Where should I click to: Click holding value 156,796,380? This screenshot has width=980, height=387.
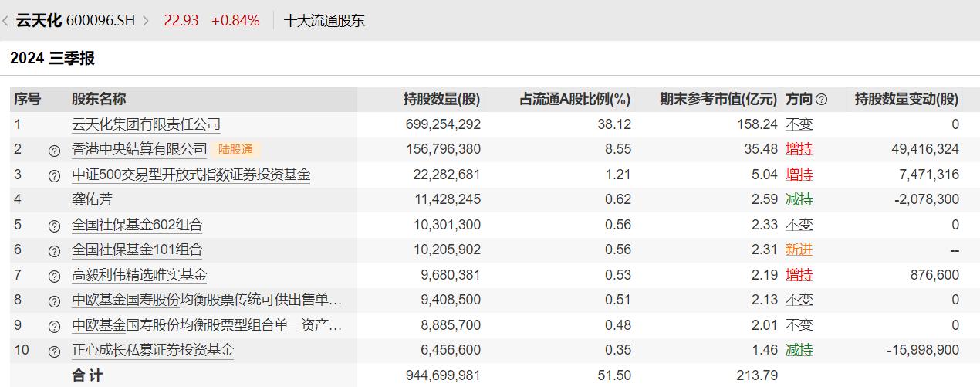(443, 149)
